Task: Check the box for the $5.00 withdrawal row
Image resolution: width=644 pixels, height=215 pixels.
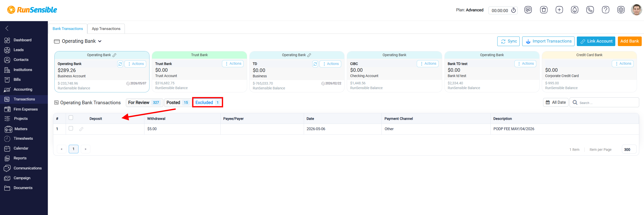Action: [x=71, y=128]
